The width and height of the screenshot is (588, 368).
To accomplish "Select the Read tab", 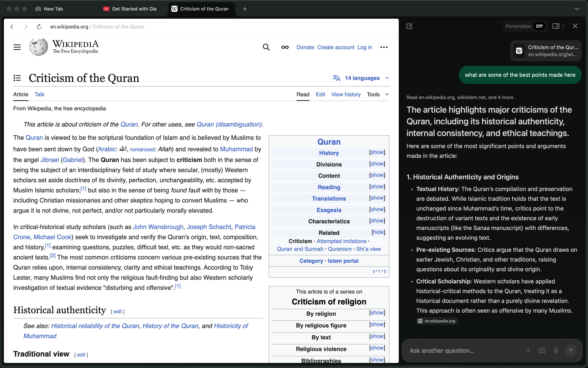I will tap(303, 94).
